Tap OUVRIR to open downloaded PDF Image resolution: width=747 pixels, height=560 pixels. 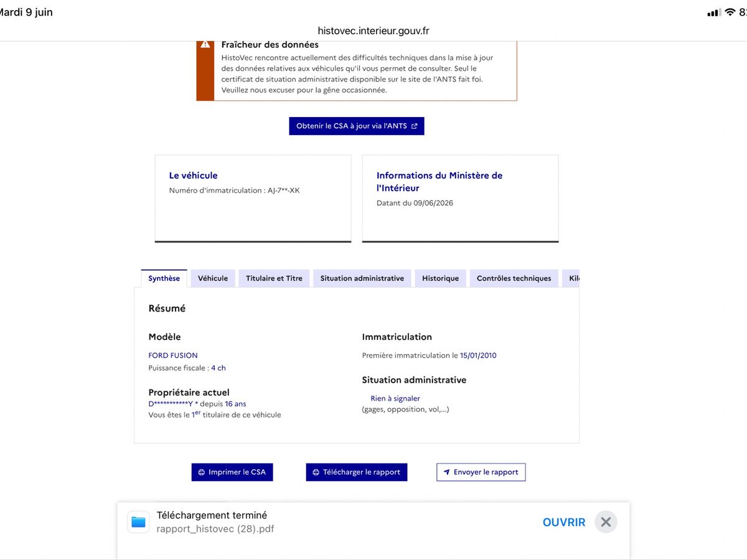tap(564, 523)
